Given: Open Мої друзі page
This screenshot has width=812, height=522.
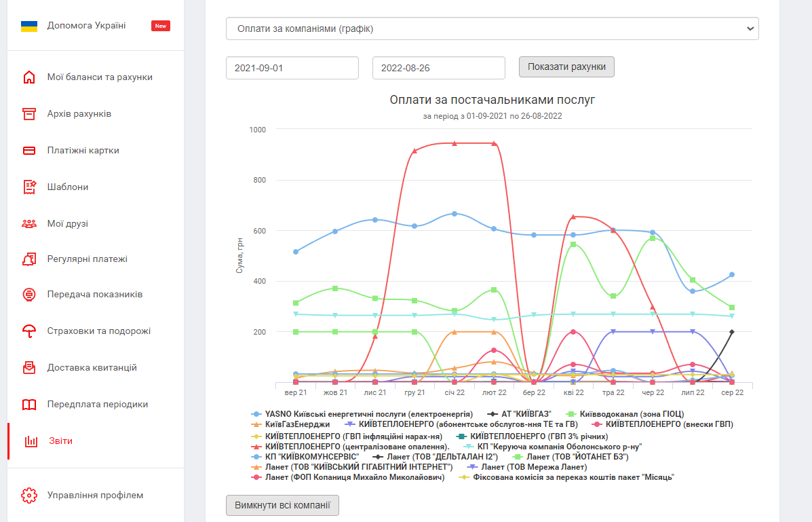Looking at the screenshot, I should coord(68,224).
